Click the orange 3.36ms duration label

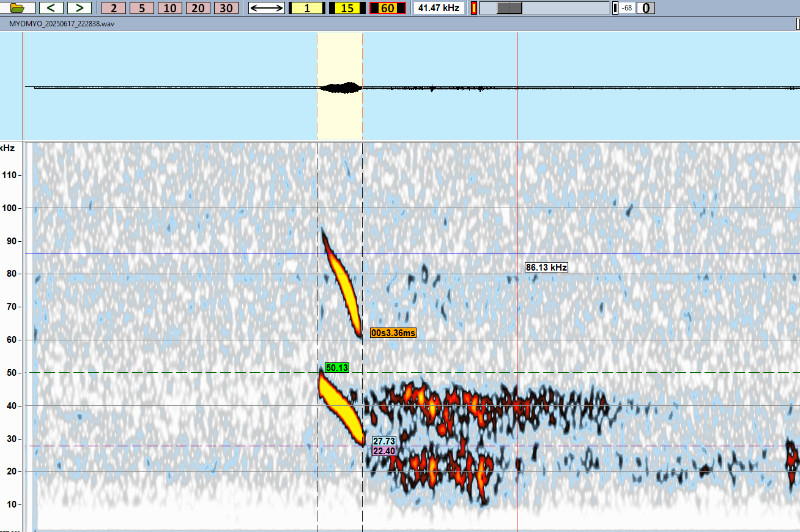pos(392,332)
